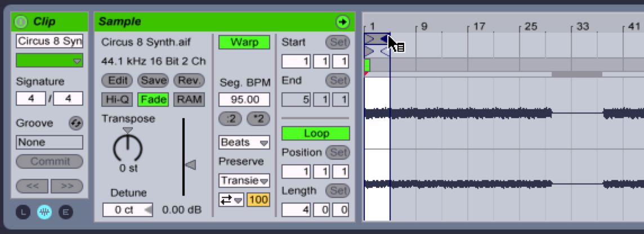Click the clip gain slider handle
This screenshot has height=234, width=644.
(x=190, y=165)
